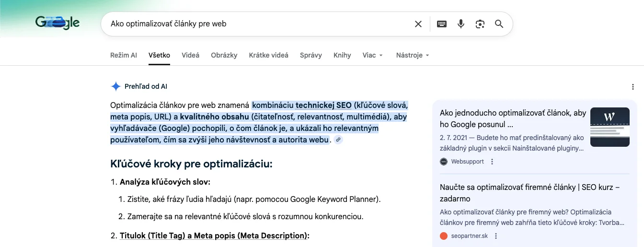This screenshot has height=247, width=644.
Task: Click the magnifying glass search button
Action: point(499,24)
